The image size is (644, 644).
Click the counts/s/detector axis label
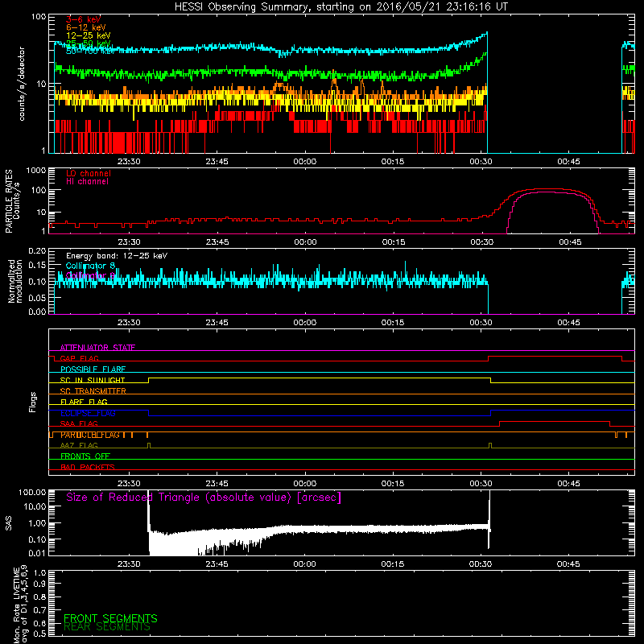tap(22, 84)
